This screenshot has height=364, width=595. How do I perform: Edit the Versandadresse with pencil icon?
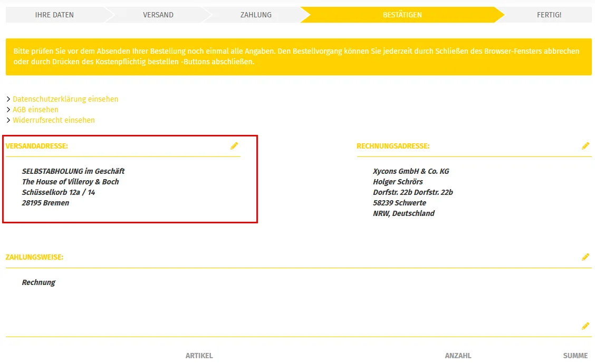(234, 146)
